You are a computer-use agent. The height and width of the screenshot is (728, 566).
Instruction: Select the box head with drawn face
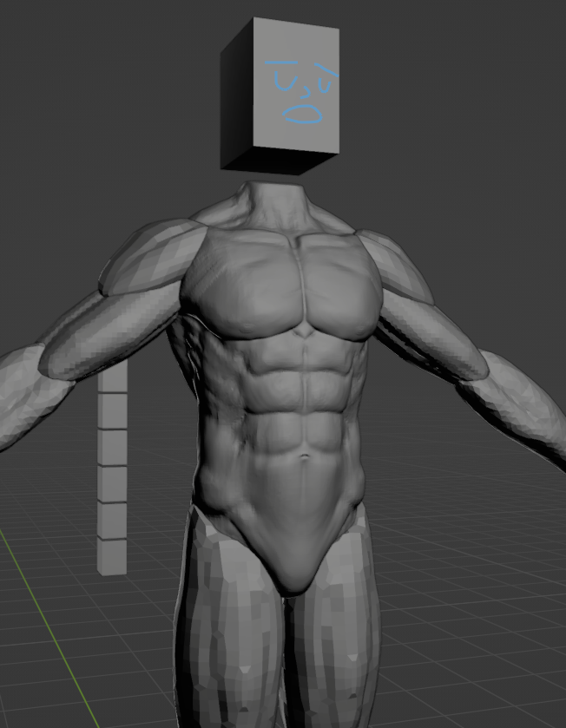[280, 96]
